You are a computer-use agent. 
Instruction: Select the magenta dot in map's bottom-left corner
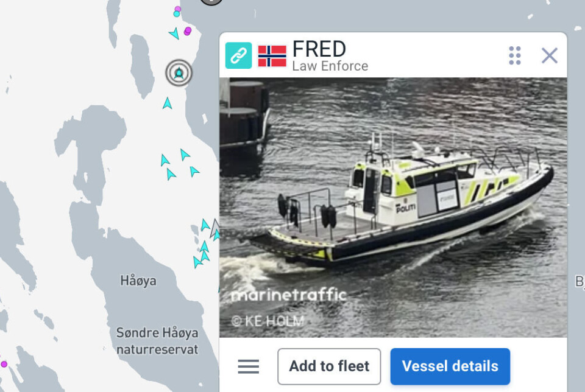[x=4, y=364]
